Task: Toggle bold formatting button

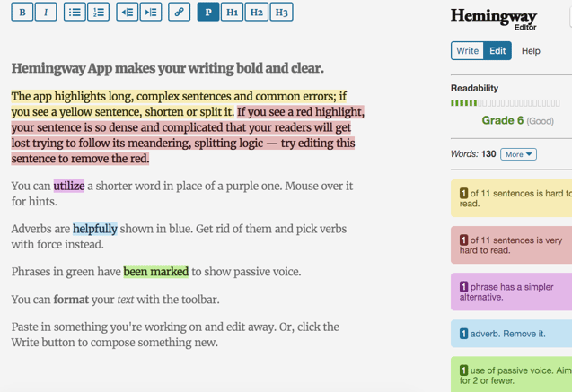Action: 22,13
